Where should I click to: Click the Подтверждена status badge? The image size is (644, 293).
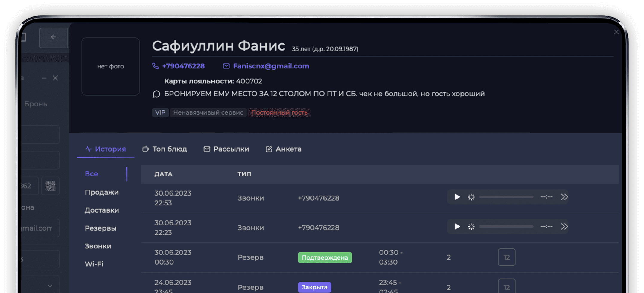coord(325,257)
